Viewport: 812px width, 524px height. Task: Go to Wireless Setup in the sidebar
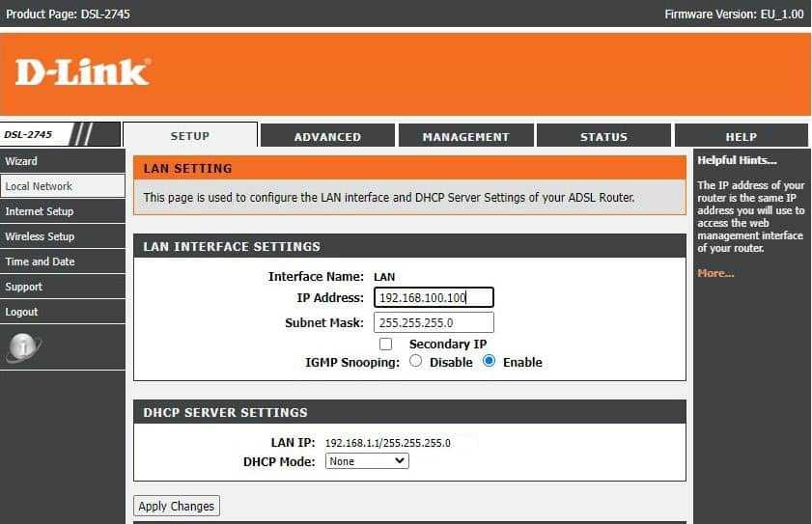[x=62, y=236]
